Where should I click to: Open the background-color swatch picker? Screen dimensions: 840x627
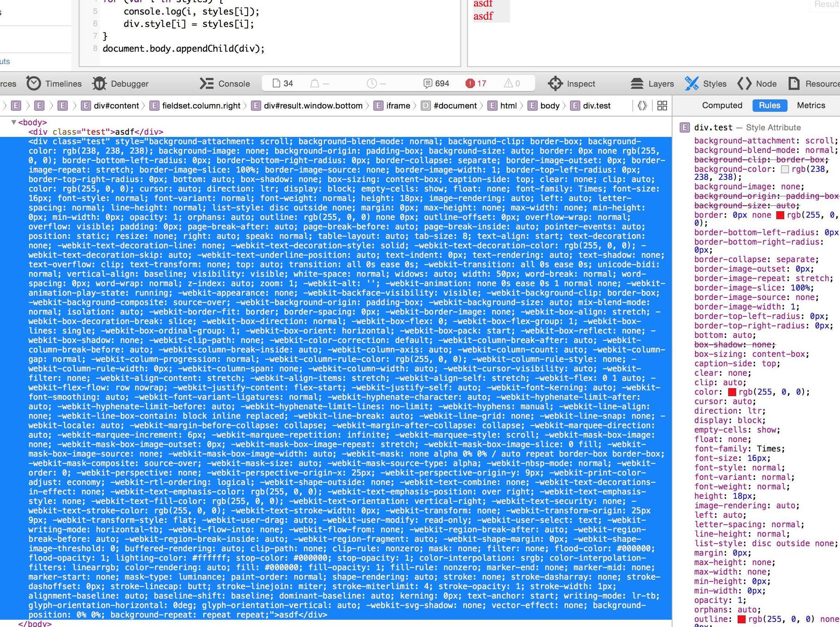785,169
